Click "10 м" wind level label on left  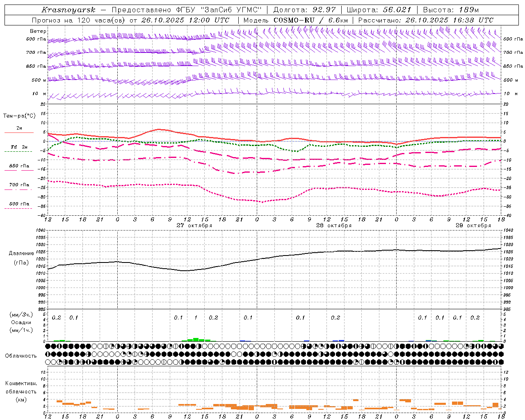click(39, 94)
